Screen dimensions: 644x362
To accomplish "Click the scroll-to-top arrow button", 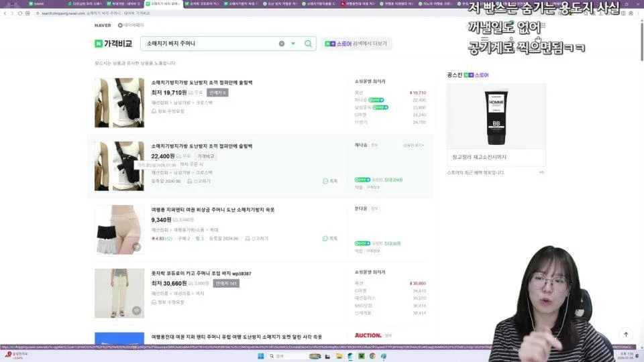I will (626, 334).
